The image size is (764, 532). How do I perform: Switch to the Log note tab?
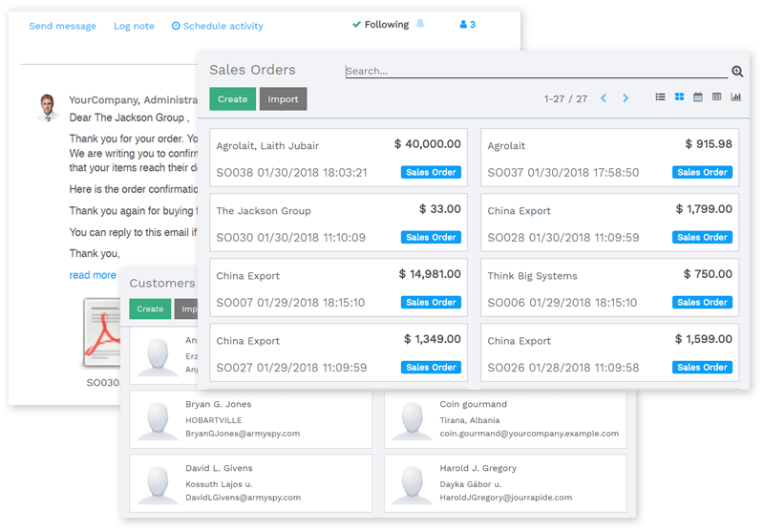[x=134, y=26]
